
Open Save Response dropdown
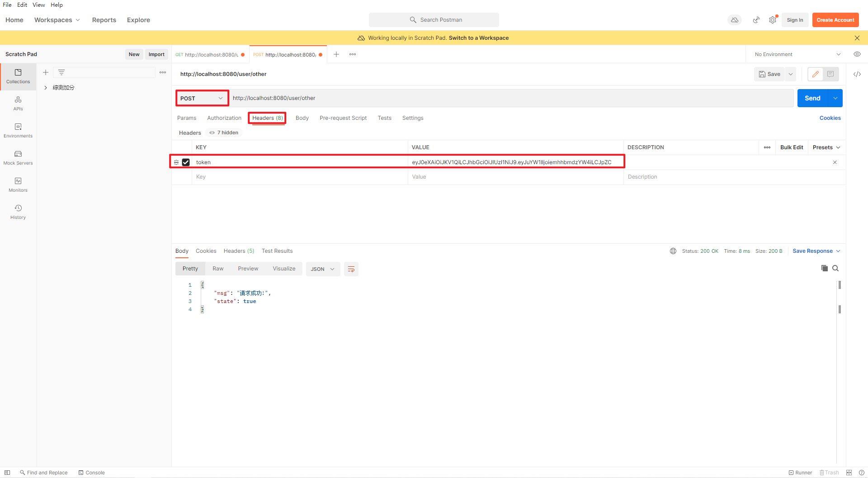tap(816, 251)
